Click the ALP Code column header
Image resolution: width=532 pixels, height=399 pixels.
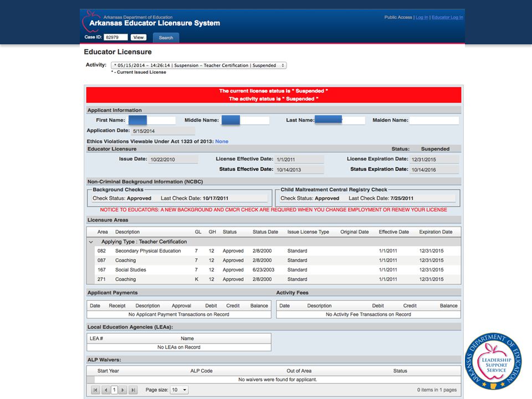point(201,371)
